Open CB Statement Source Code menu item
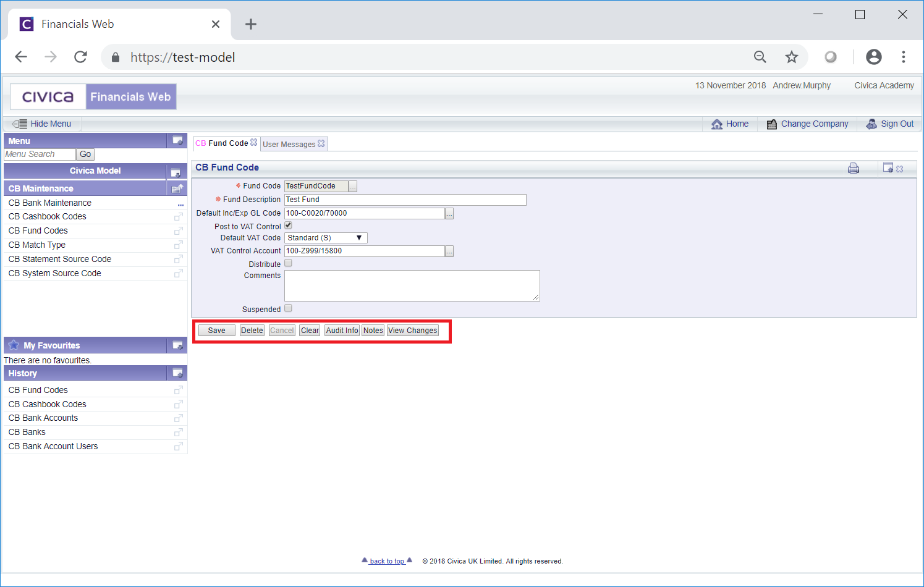Screen dimensions: 924x587 pyautogui.click(x=60, y=259)
